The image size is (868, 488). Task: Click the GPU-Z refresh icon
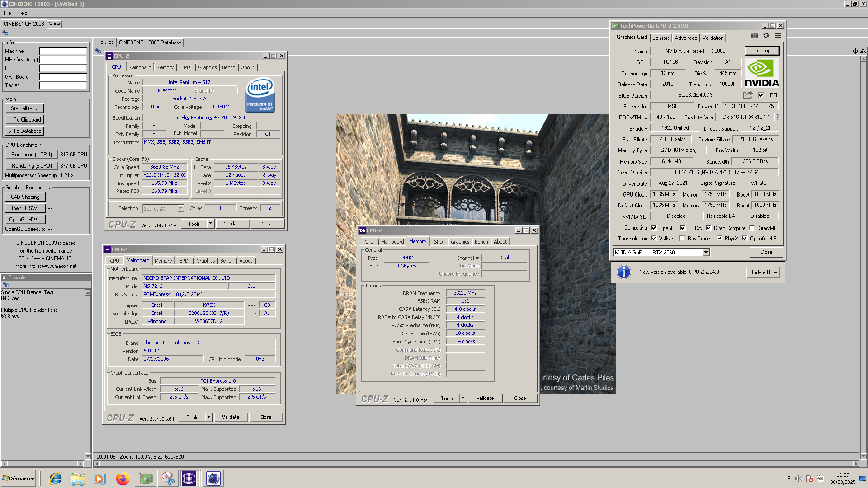[x=766, y=36]
